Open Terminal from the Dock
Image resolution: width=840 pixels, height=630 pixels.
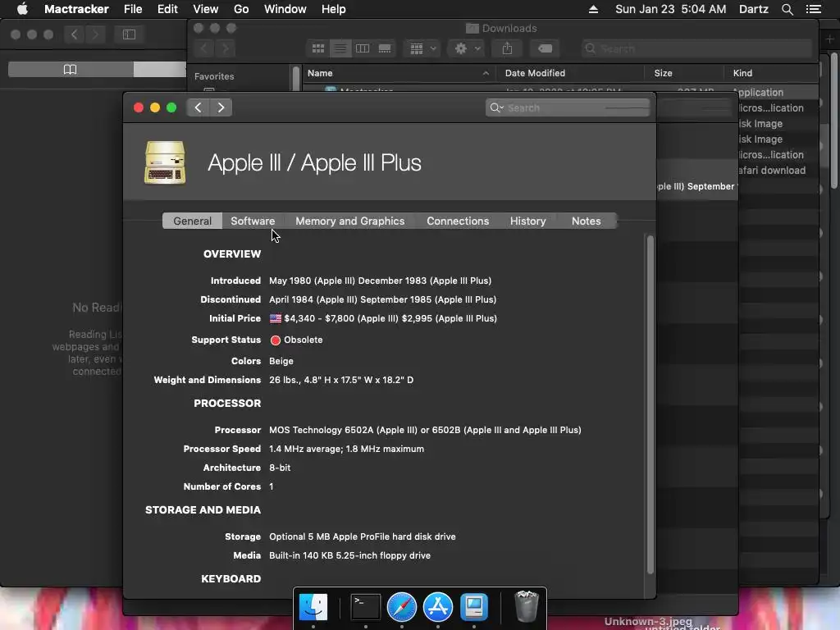(x=365, y=606)
